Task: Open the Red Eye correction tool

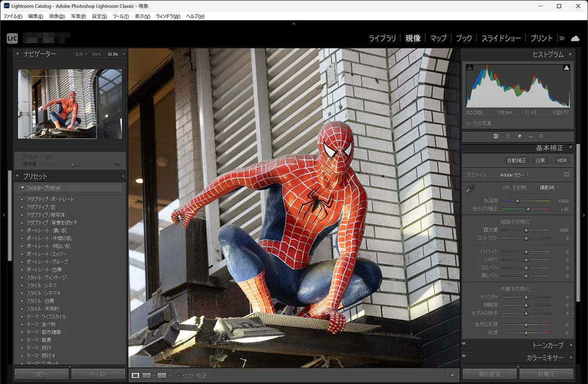Action: click(x=531, y=136)
